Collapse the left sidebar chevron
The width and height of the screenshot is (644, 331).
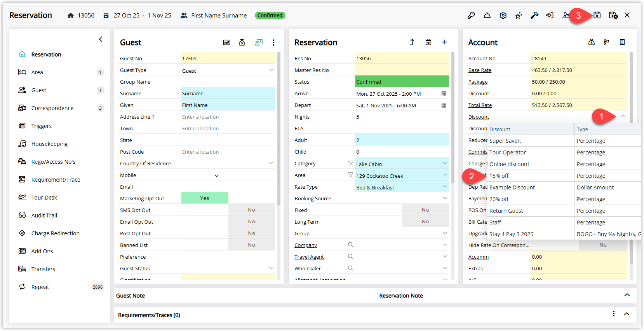coord(101,39)
